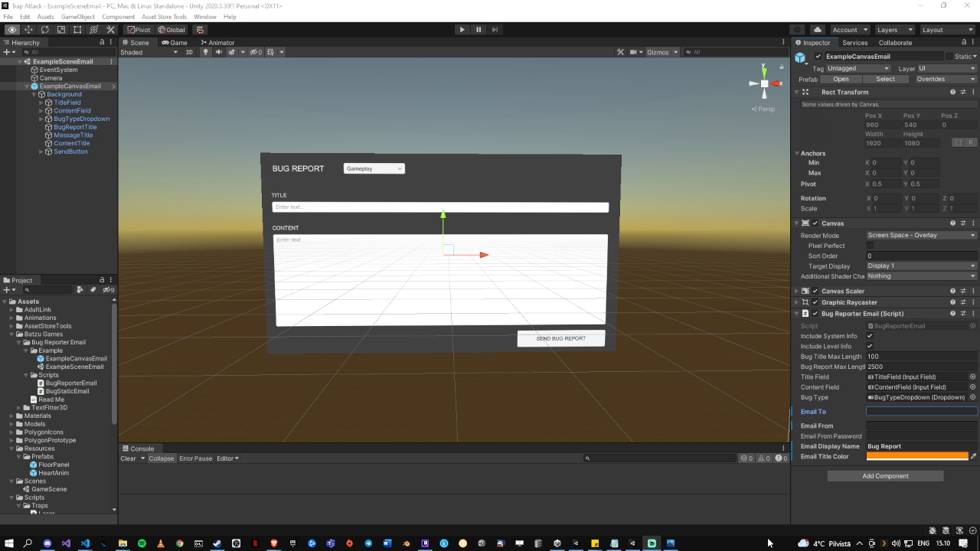Viewport: 980px width, 551px height.
Task: Open the Window menu
Action: (x=204, y=16)
